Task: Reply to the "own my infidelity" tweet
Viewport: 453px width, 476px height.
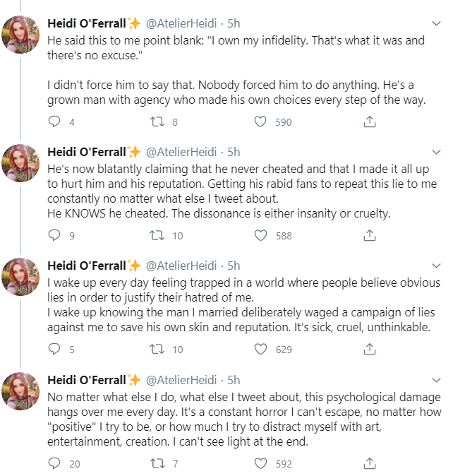Action: click(x=54, y=121)
